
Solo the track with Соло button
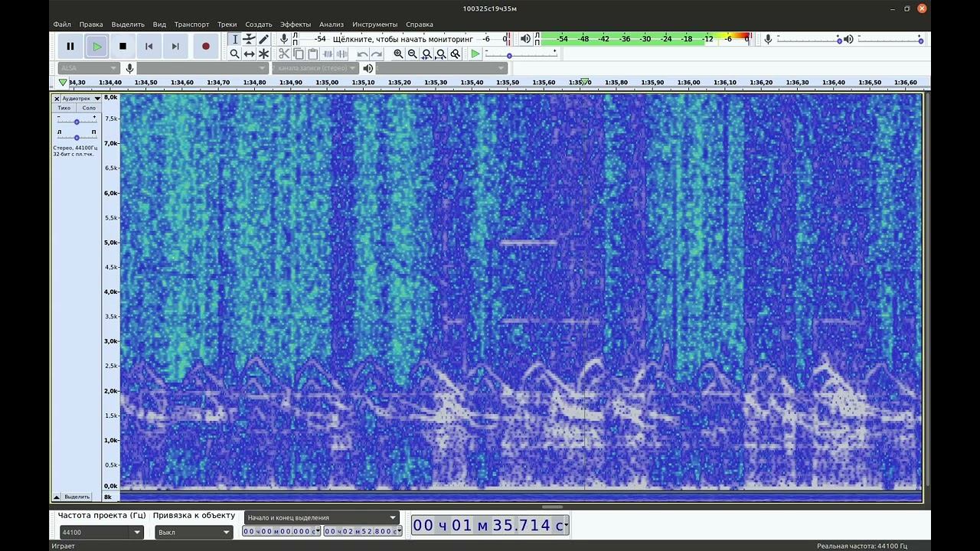[89, 108]
